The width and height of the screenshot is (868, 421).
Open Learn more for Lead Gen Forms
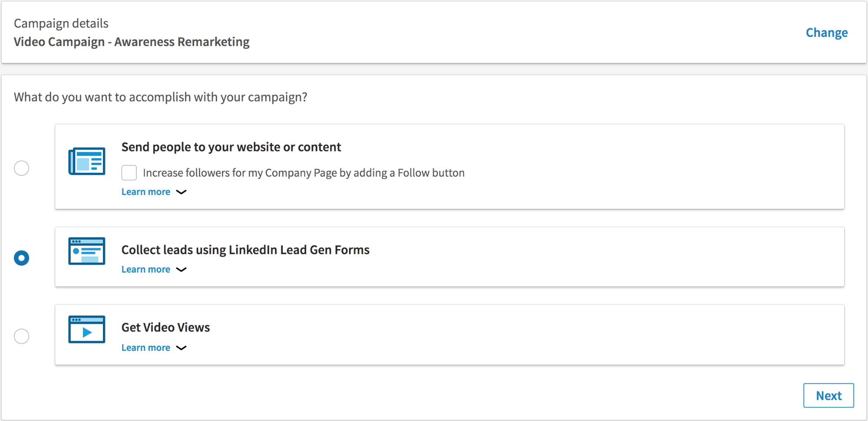pyautogui.click(x=146, y=270)
